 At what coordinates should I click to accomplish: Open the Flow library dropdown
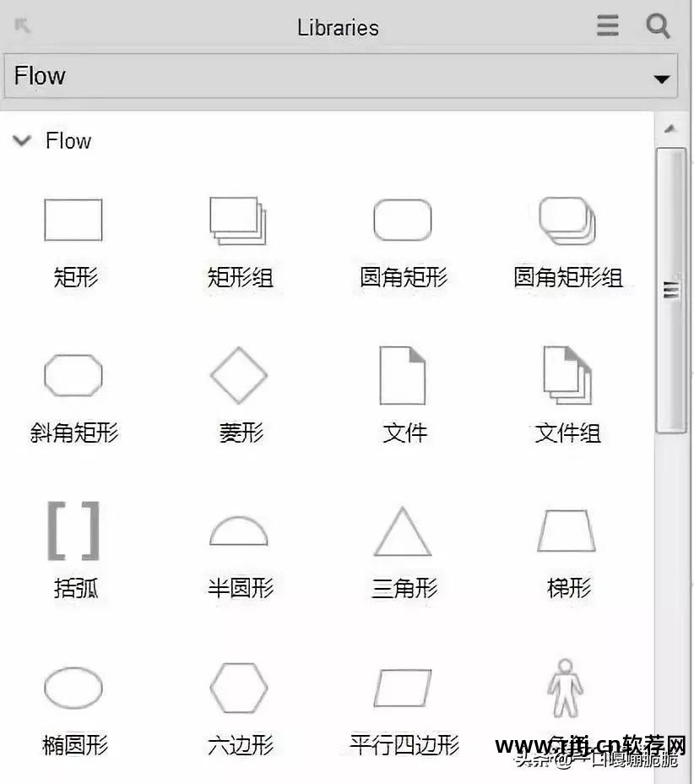[x=341, y=76]
